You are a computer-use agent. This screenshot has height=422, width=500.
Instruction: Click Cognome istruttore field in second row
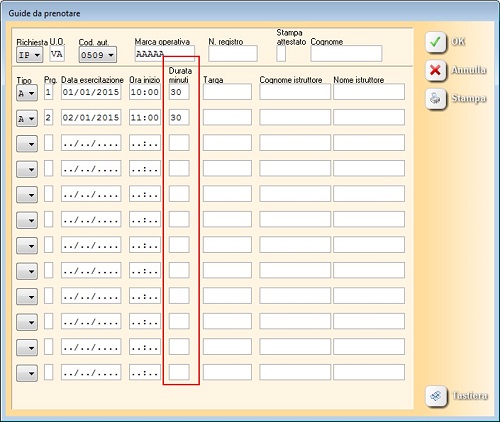coord(295,117)
